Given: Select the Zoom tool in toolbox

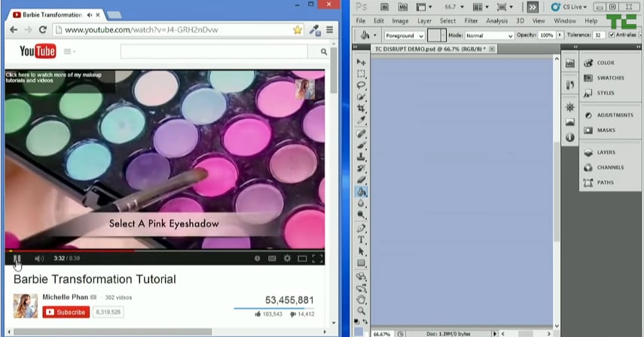Looking at the screenshot, I should [x=361, y=311].
